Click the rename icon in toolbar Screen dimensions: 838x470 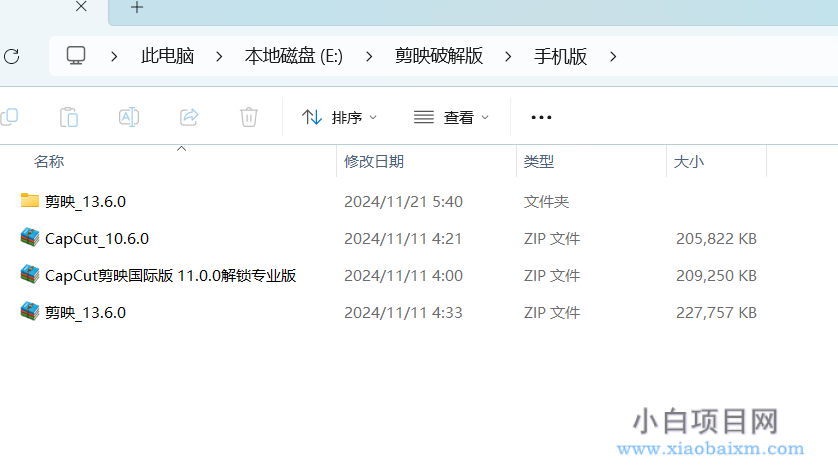coord(129,117)
